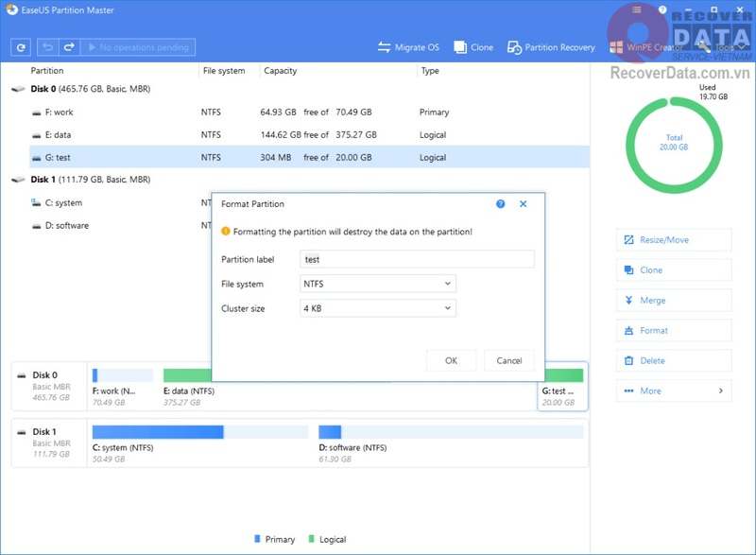
Task: Click the C: system partition bar
Action: (158, 432)
